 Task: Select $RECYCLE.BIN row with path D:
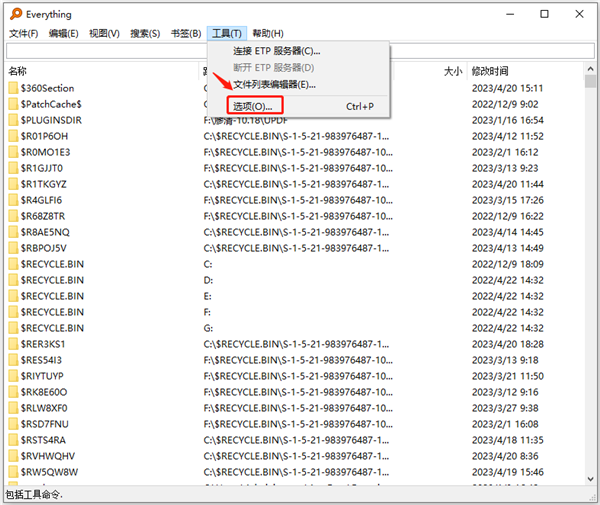pos(295,280)
